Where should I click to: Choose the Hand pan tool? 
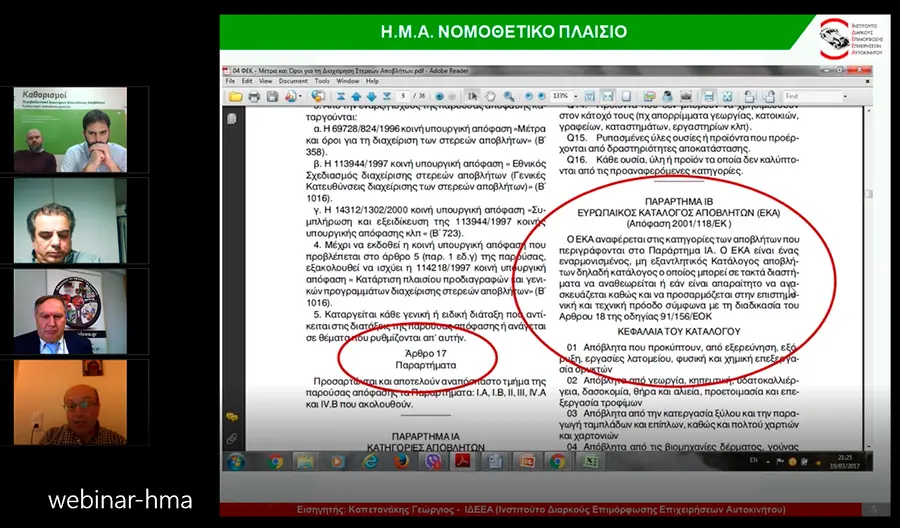[x=490, y=96]
